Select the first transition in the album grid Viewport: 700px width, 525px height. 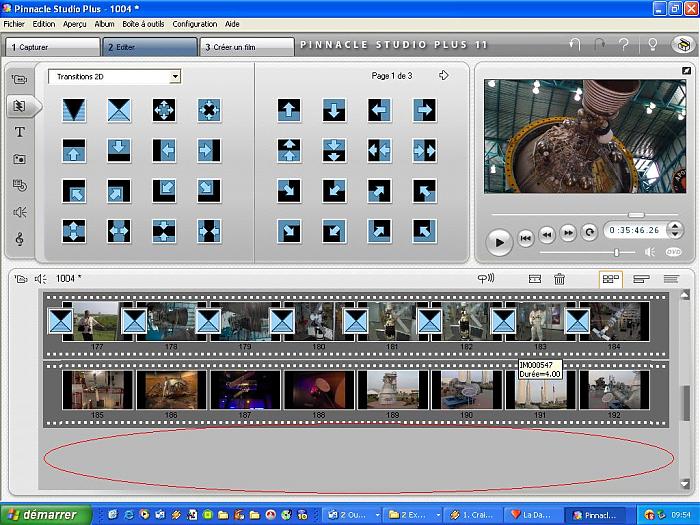pos(74,110)
